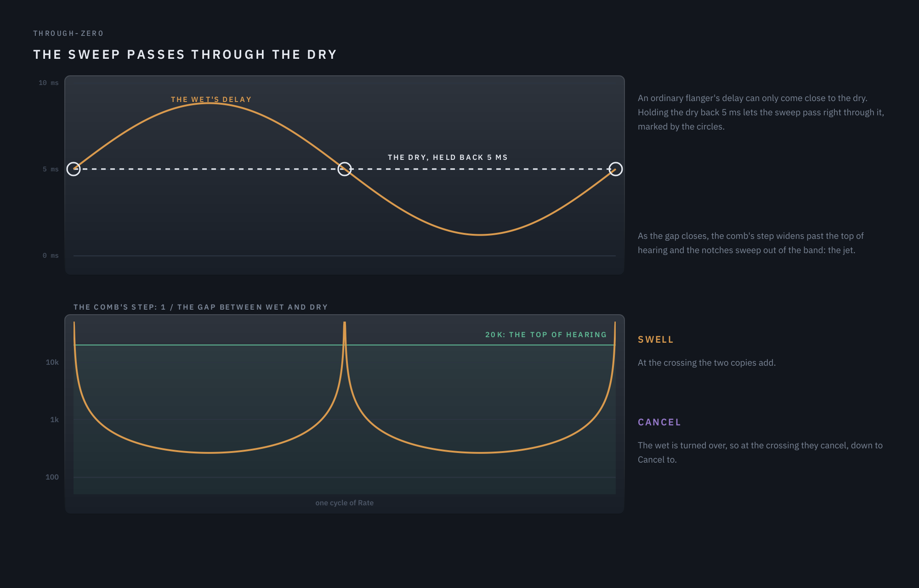The width and height of the screenshot is (919, 588).
Task: Click the 'one cycle of Rate' caption
Action: point(345,503)
